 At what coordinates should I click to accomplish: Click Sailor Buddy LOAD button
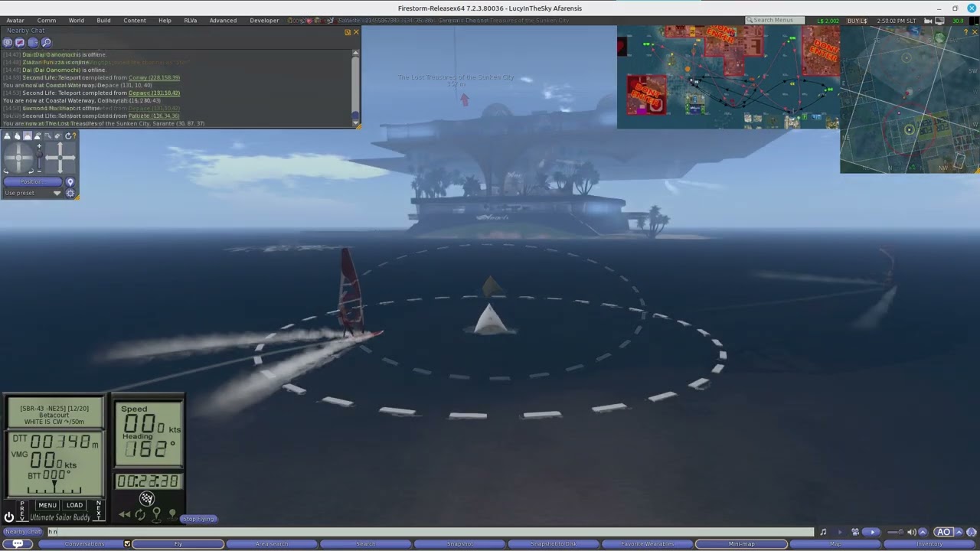pos(74,505)
